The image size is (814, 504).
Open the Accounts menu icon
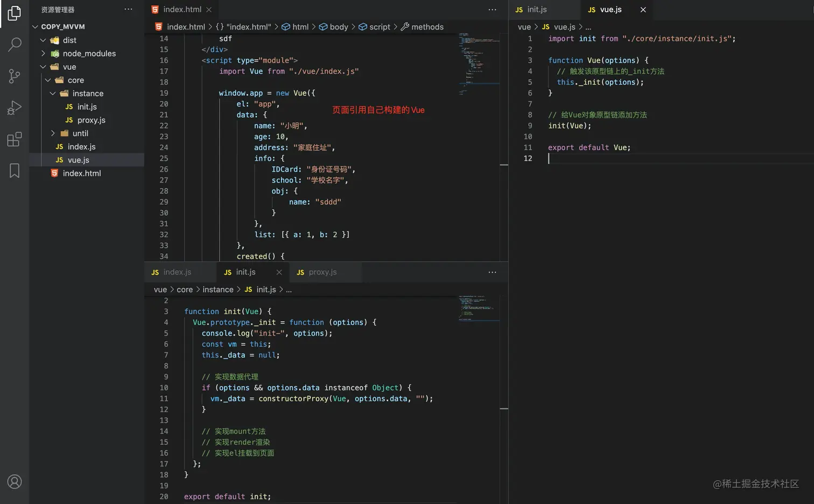(x=15, y=481)
